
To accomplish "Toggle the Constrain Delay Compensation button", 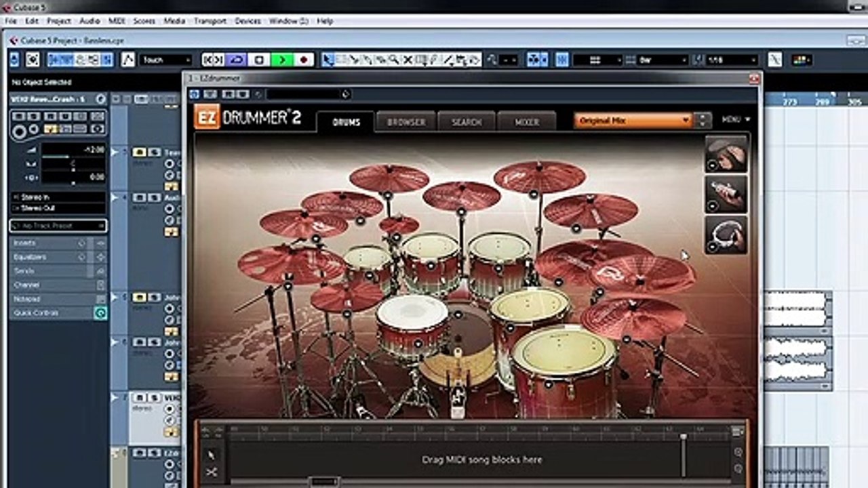I will coord(33,60).
